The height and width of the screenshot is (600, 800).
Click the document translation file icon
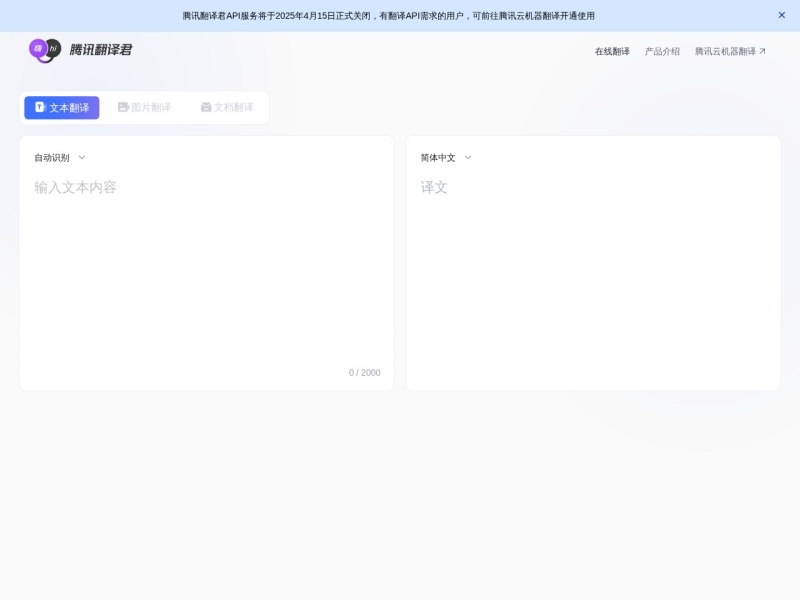[x=206, y=107]
